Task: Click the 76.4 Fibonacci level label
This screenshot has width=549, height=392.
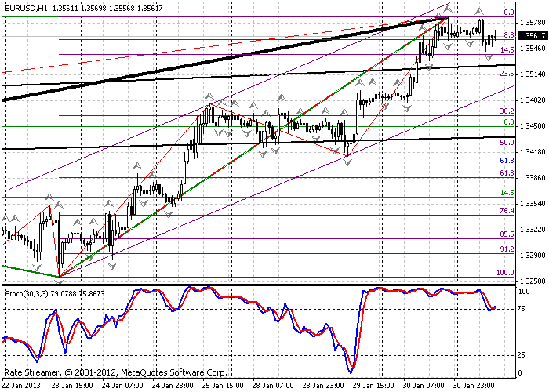Action: pos(507,211)
